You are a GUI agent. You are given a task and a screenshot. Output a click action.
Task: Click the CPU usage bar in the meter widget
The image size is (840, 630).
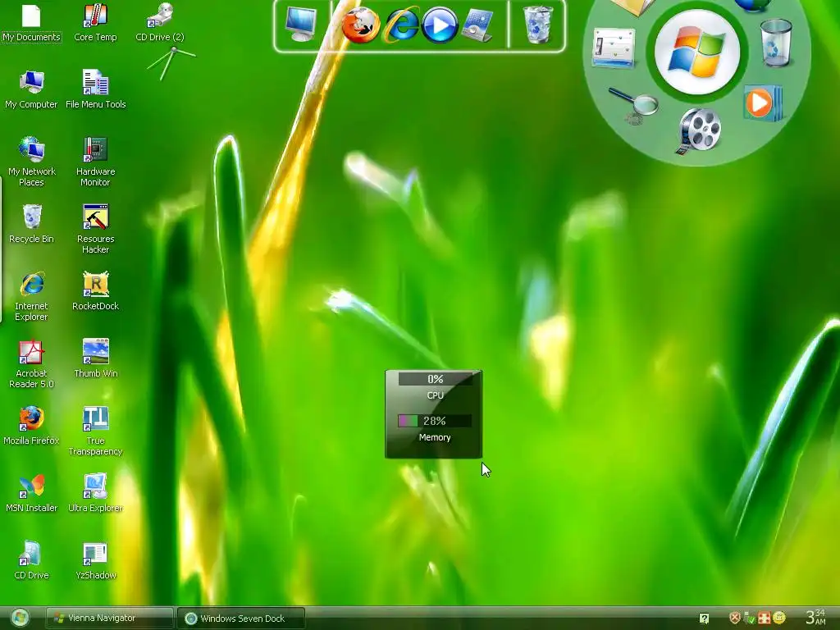435,379
